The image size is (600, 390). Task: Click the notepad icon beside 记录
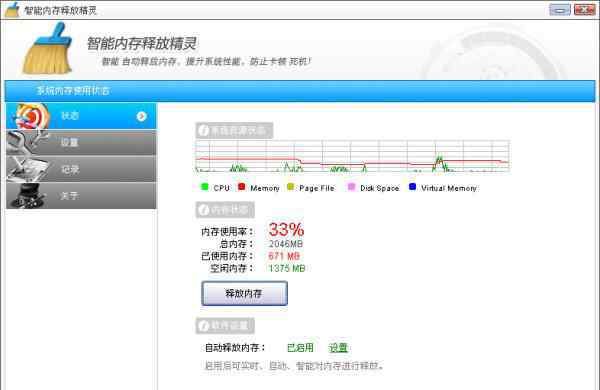[x=28, y=169]
